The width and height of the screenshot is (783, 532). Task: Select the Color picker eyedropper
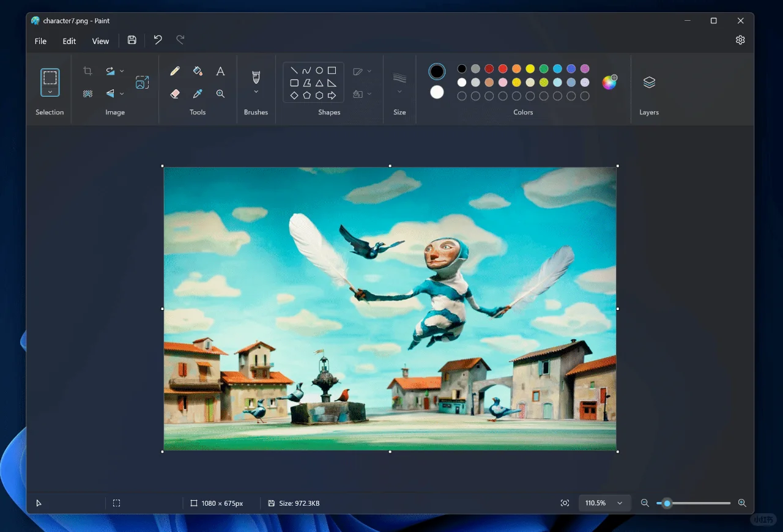197,94
